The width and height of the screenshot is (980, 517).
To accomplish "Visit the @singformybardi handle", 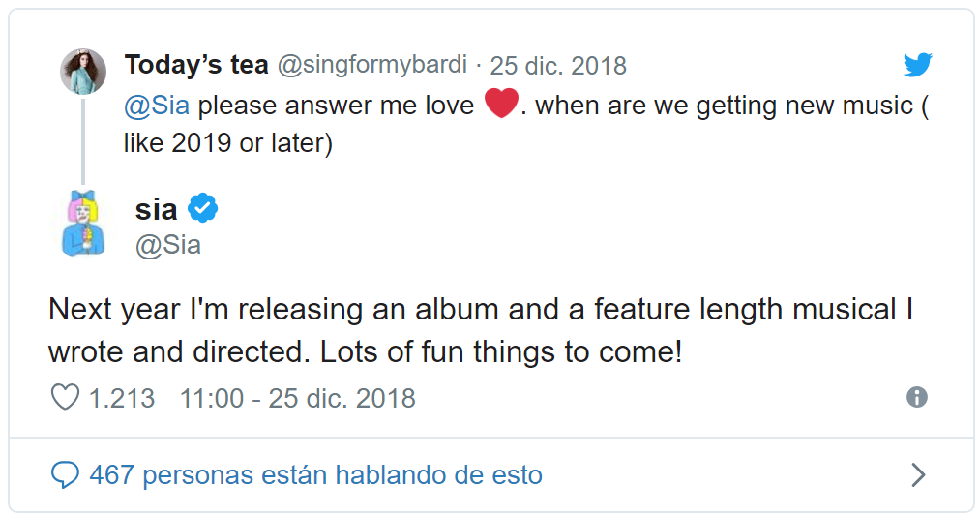I will (x=374, y=66).
